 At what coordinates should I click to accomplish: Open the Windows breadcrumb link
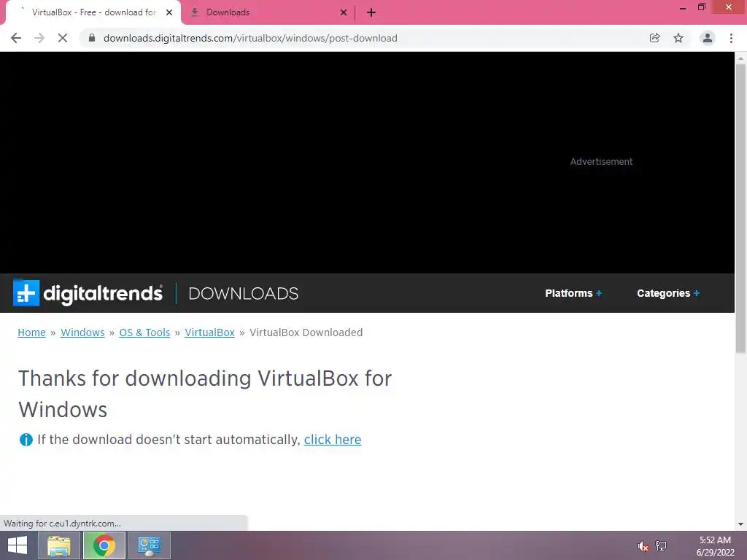click(82, 332)
